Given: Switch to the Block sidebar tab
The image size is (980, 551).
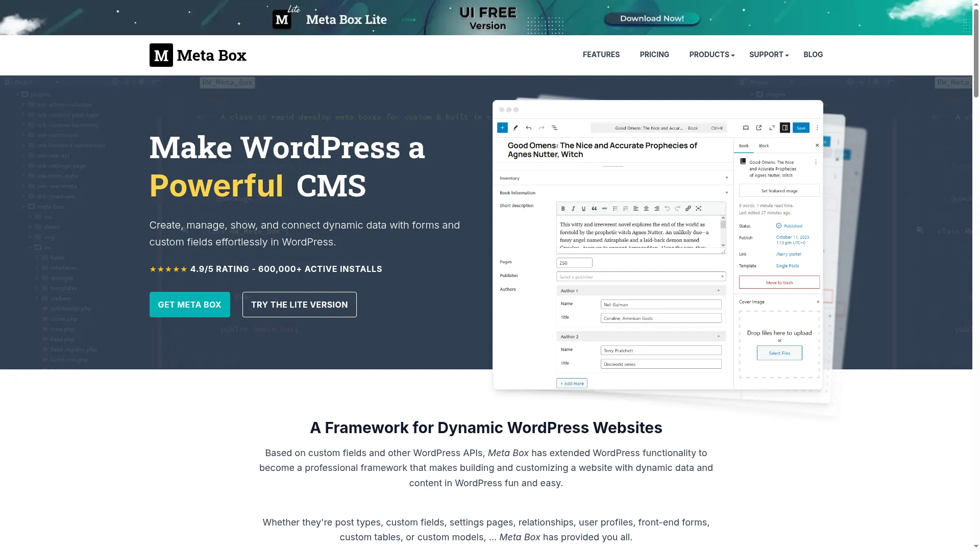Looking at the screenshot, I should point(764,146).
